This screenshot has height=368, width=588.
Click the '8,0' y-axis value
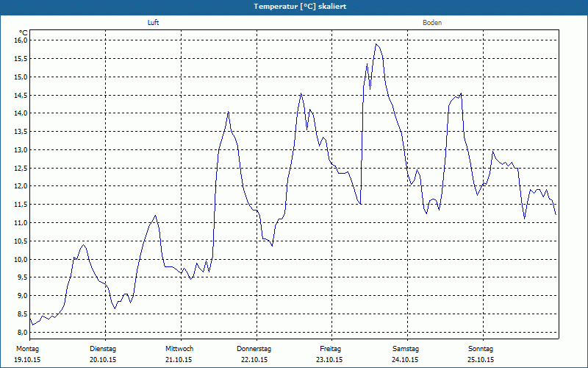click(23, 332)
